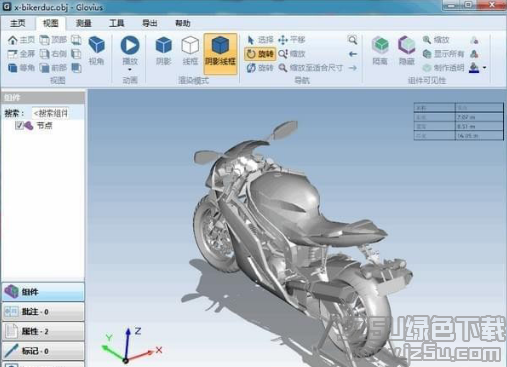
Task: Click the 14.05 m value in info table
Action: click(x=467, y=136)
